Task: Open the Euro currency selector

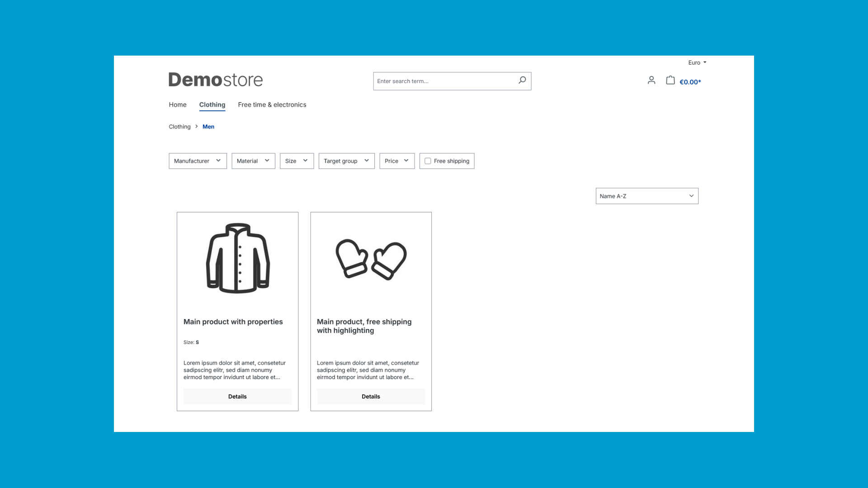Action: click(x=697, y=63)
